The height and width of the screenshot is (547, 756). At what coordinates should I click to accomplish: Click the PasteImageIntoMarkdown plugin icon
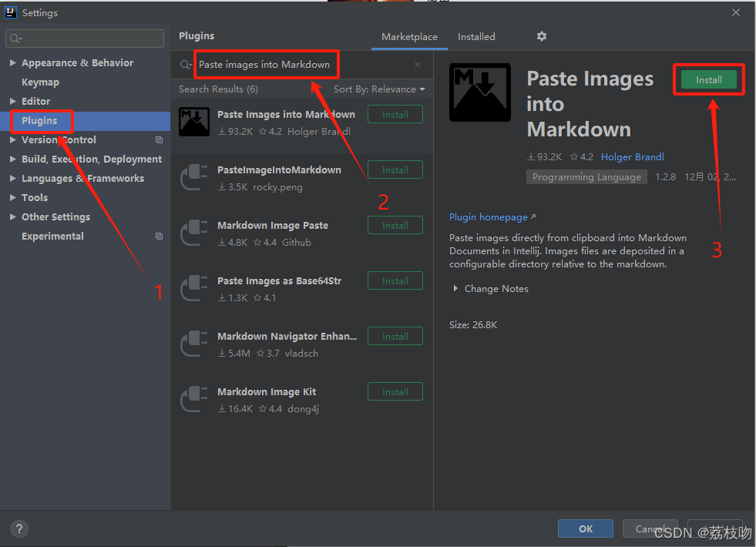coord(194,177)
